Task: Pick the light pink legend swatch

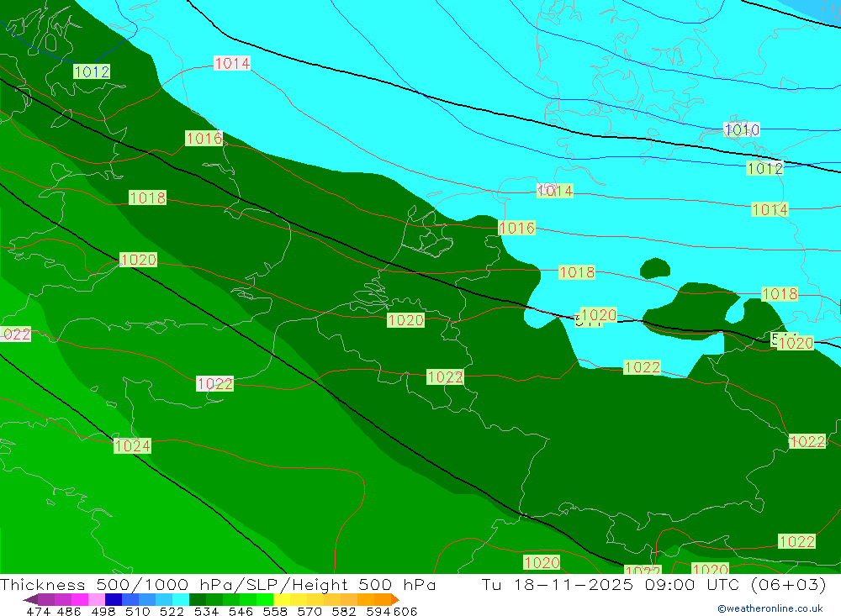Action: coord(97,599)
